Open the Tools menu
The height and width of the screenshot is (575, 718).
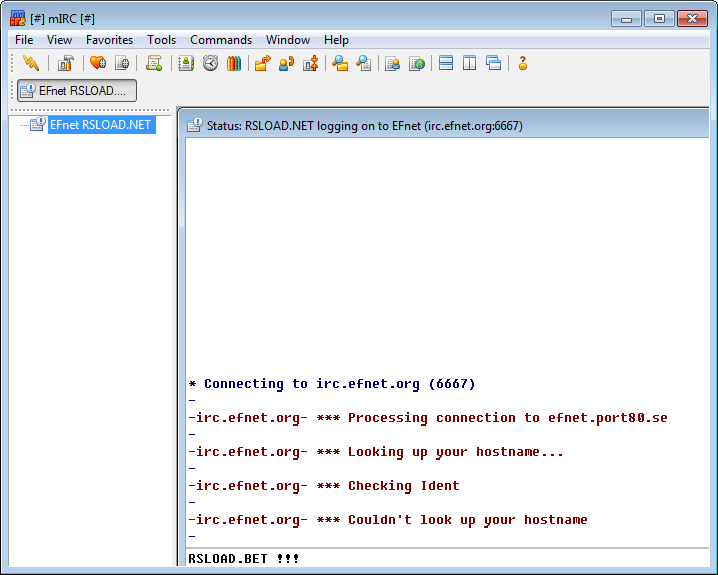[161, 40]
